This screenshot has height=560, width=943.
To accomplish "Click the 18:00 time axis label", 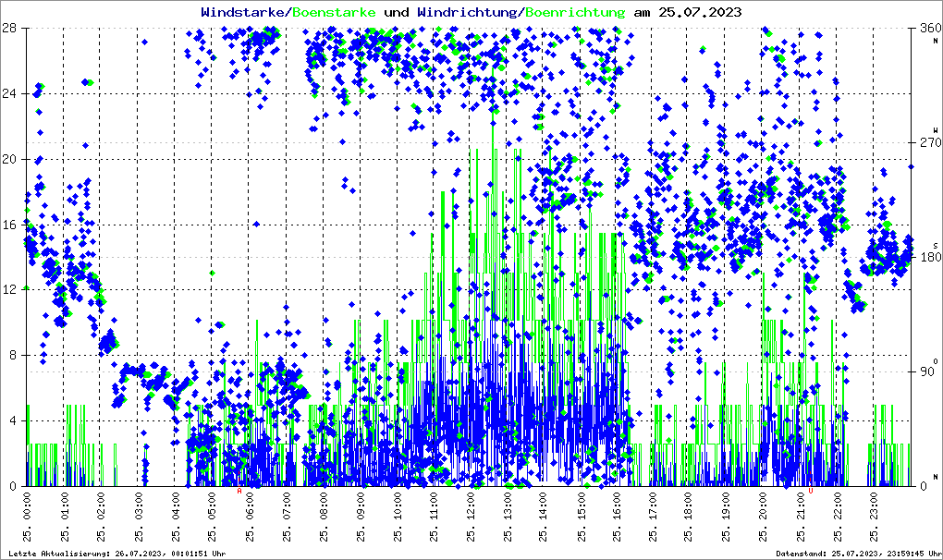I will (688, 507).
